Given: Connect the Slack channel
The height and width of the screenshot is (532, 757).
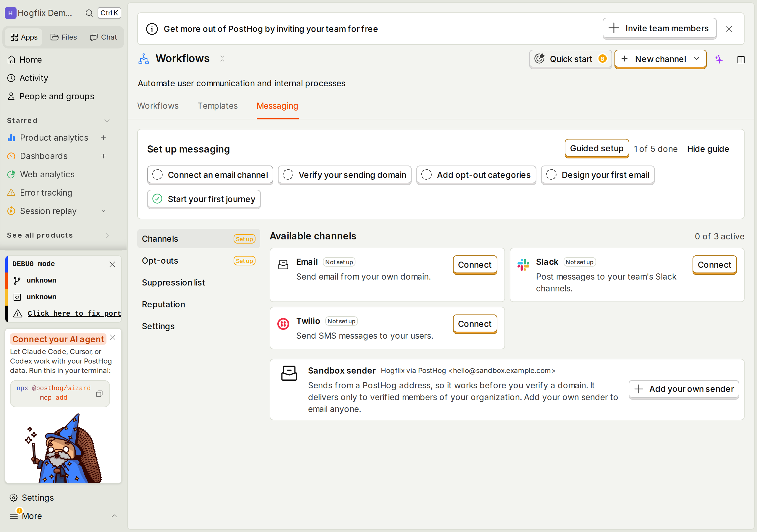Looking at the screenshot, I should coord(714,265).
